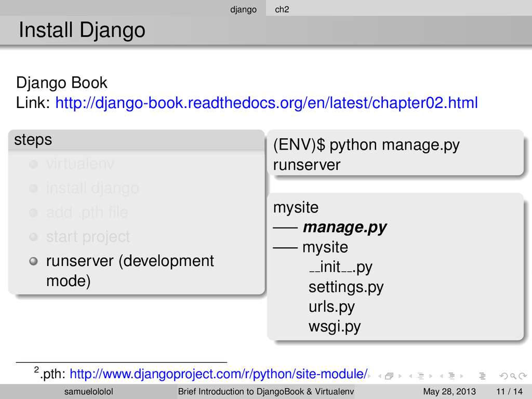Click the dimmed 'add .pth file' step
532x399 pixels.
pyautogui.click(x=87, y=212)
